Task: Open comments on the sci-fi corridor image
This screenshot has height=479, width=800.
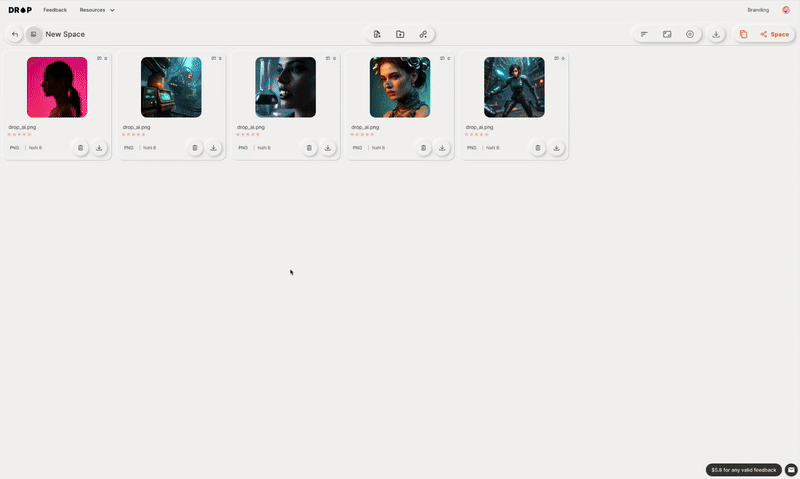Action: tap(216, 58)
